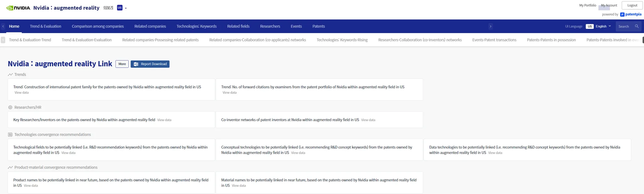Go to Related companies-Collaboration (co-applicants) networks
Screen dimensions: 644x194
tap(258, 40)
